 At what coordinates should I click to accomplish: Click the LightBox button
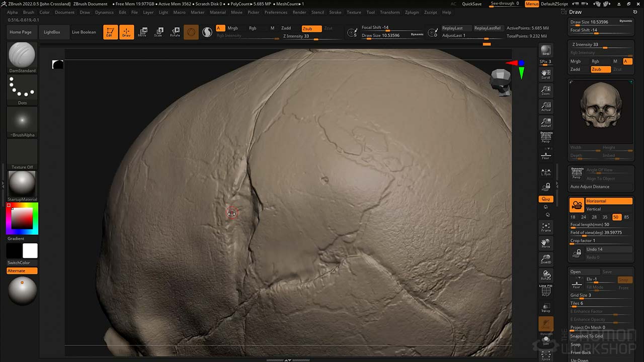point(52,32)
